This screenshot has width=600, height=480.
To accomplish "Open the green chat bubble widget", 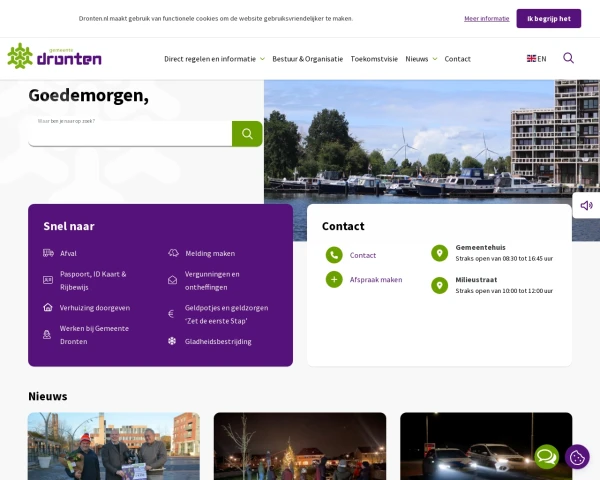I will click(x=546, y=457).
